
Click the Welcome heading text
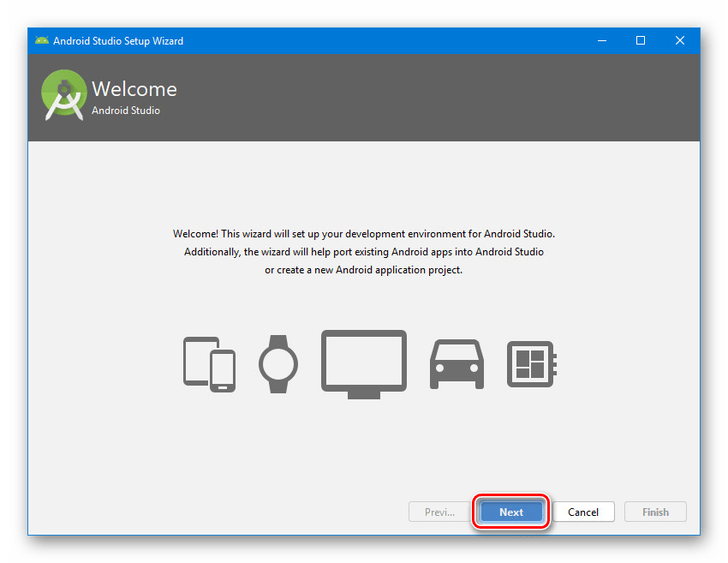134,88
